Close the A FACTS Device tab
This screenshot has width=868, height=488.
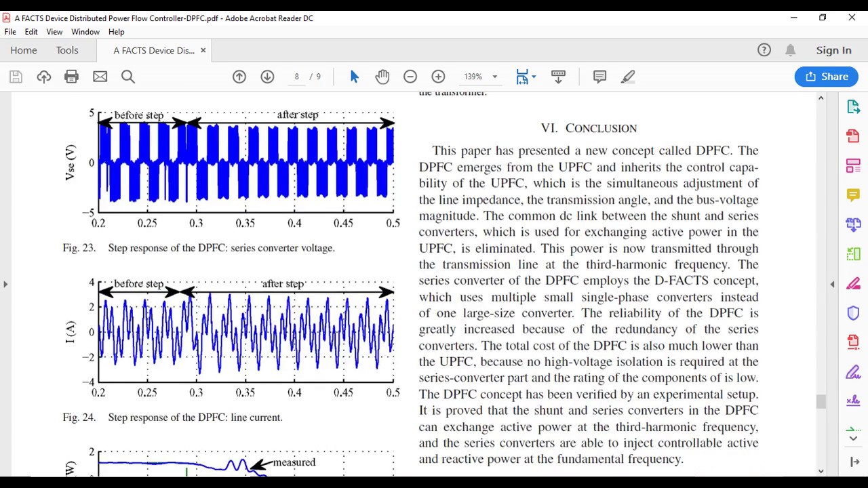(203, 50)
